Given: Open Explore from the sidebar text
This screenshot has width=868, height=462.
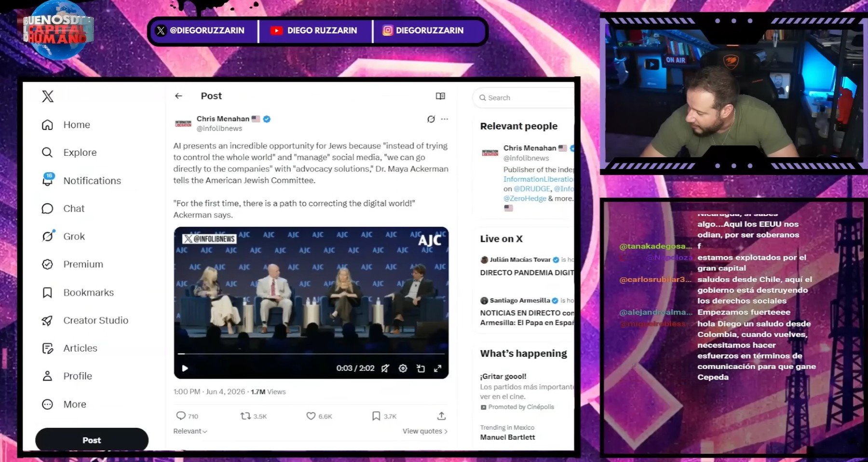Looking at the screenshot, I should [x=80, y=153].
